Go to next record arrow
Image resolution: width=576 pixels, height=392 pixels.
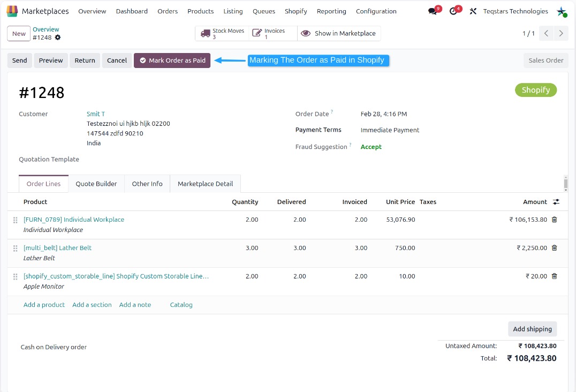coord(561,33)
